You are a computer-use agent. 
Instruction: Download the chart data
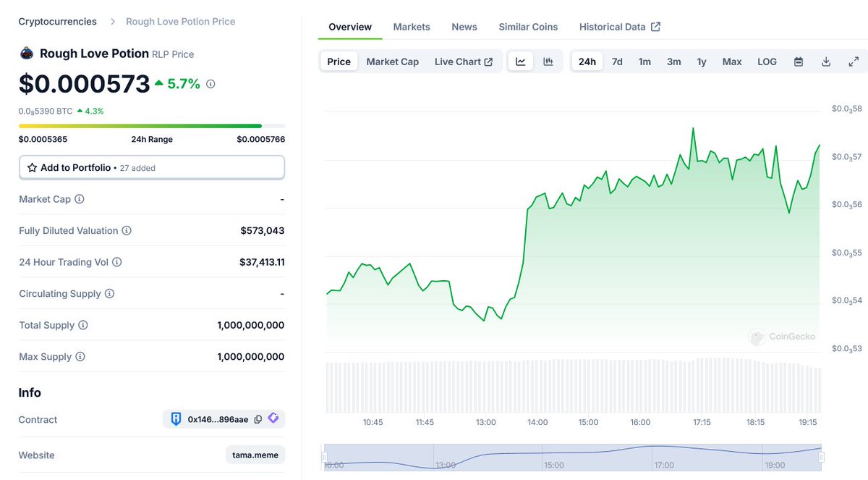point(826,62)
